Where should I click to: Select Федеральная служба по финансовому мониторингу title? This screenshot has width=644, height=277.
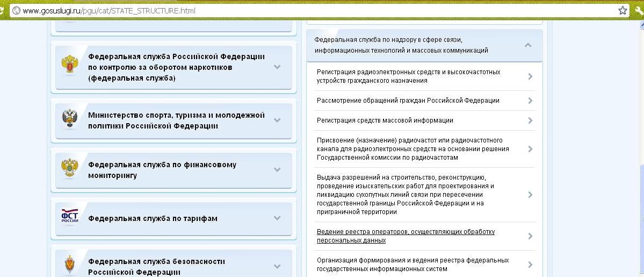(162, 170)
